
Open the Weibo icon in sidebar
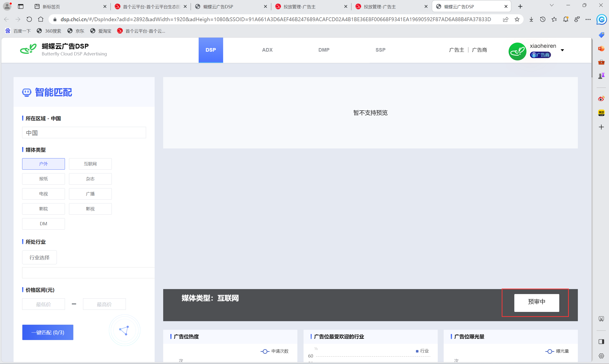coord(601,98)
